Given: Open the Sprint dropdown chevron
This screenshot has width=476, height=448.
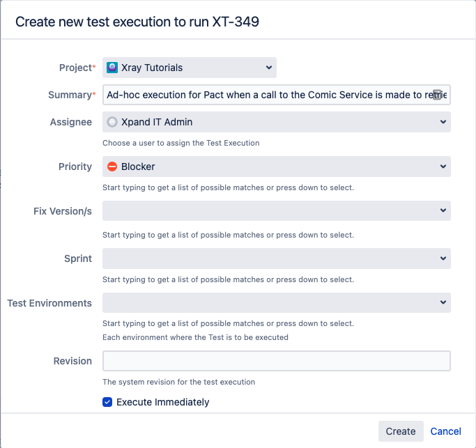Looking at the screenshot, I should (443, 258).
